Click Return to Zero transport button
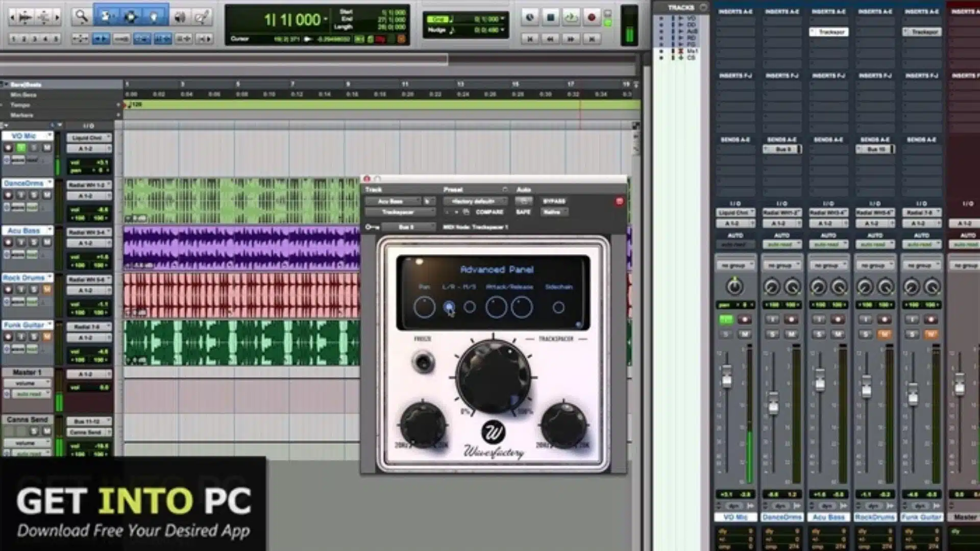The height and width of the screenshot is (551, 980). tap(530, 39)
